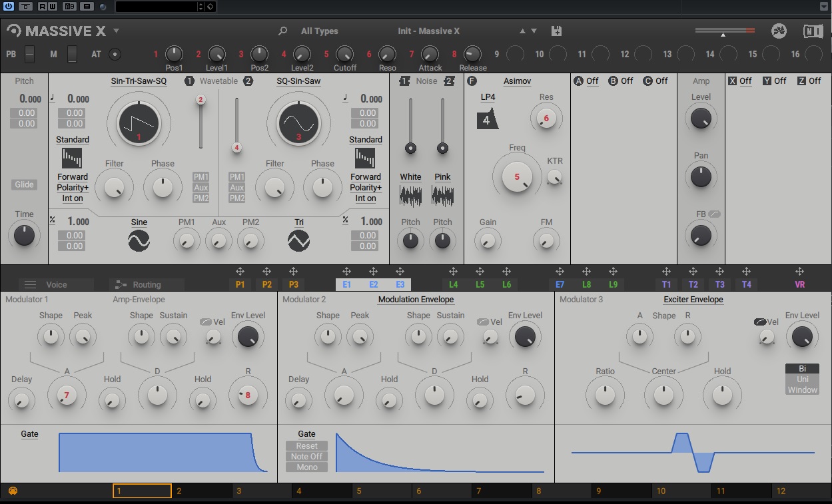Select the E1 envelope modulator tab
832x504 pixels.
pyautogui.click(x=346, y=284)
